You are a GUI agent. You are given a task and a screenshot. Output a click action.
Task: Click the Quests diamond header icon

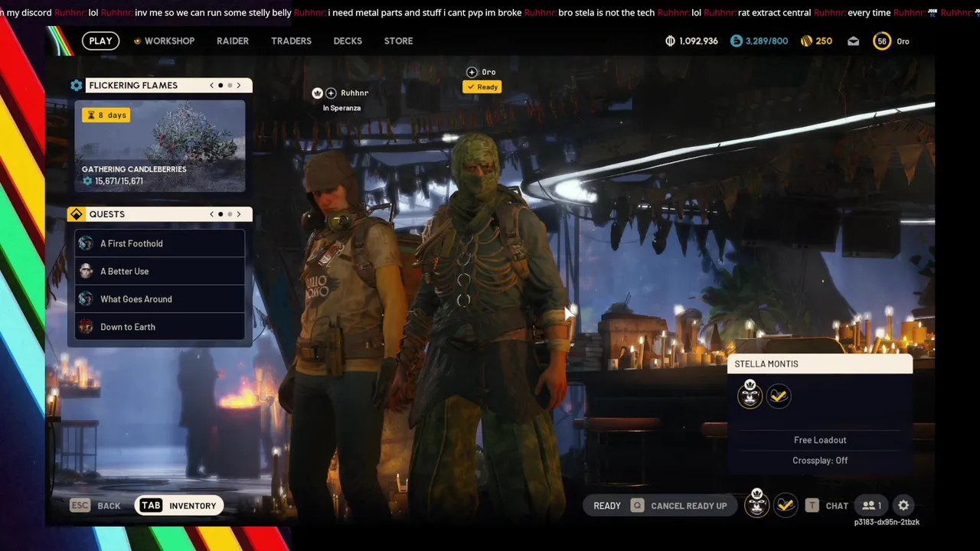[x=77, y=214]
